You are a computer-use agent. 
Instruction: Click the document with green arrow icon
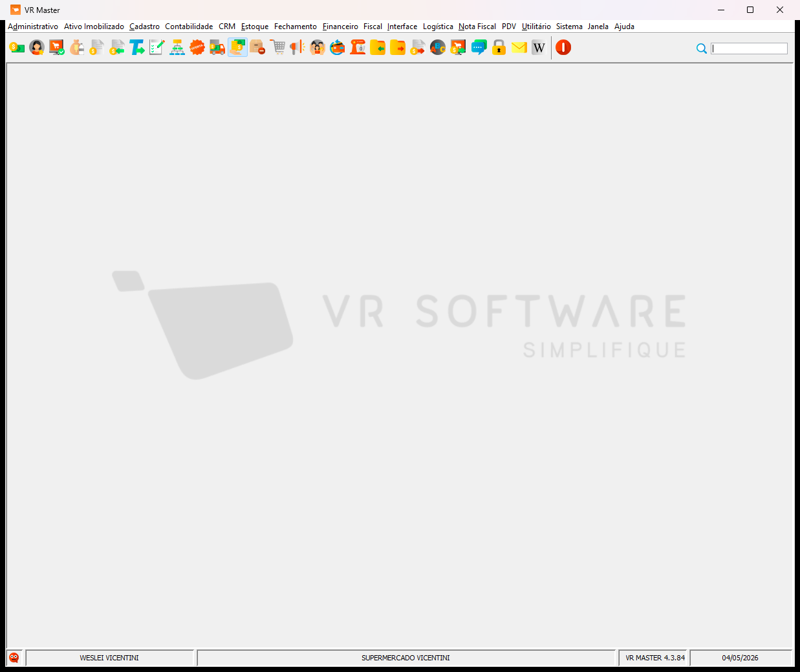(117, 47)
